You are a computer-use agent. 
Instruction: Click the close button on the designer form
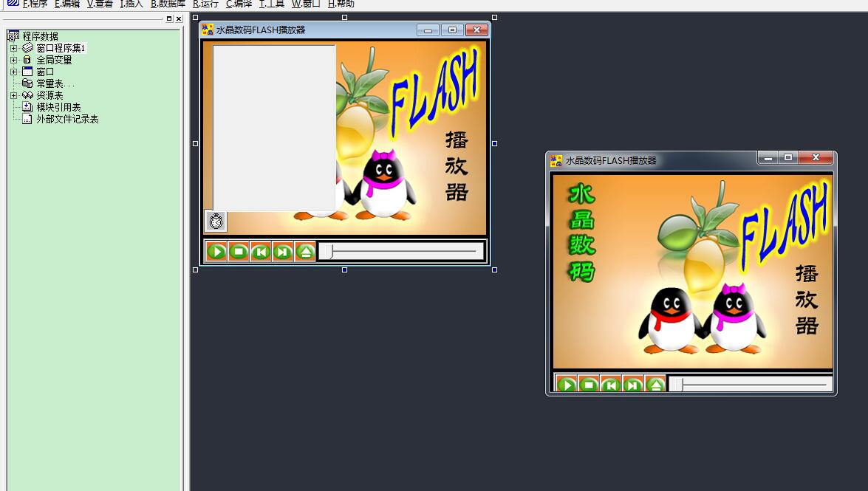tap(476, 30)
